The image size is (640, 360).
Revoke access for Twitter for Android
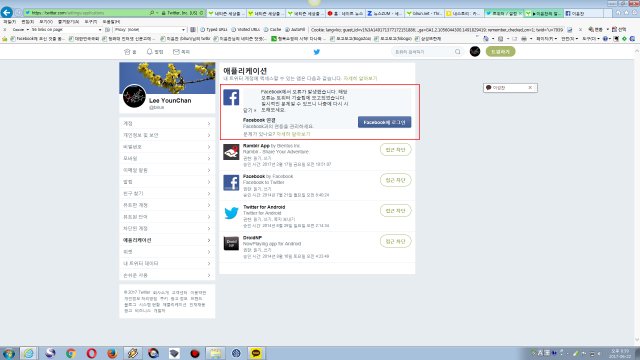(396, 211)
